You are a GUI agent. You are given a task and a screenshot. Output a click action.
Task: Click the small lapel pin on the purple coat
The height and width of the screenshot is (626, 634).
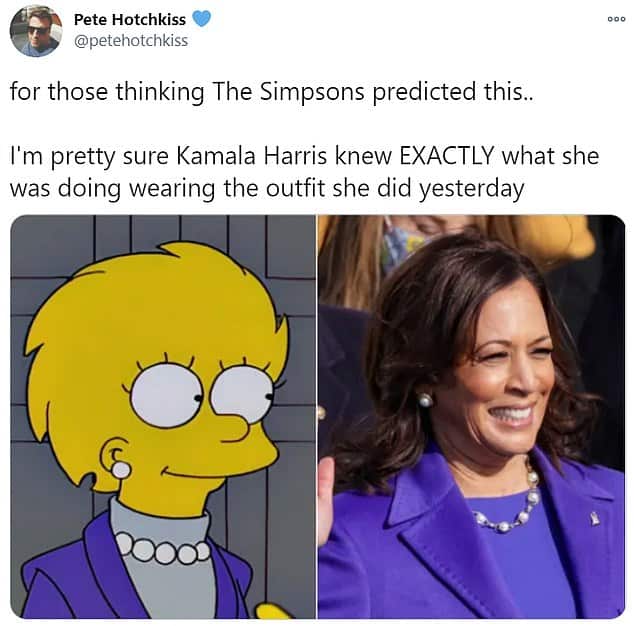pyautogui.click(x=595, y=518)
